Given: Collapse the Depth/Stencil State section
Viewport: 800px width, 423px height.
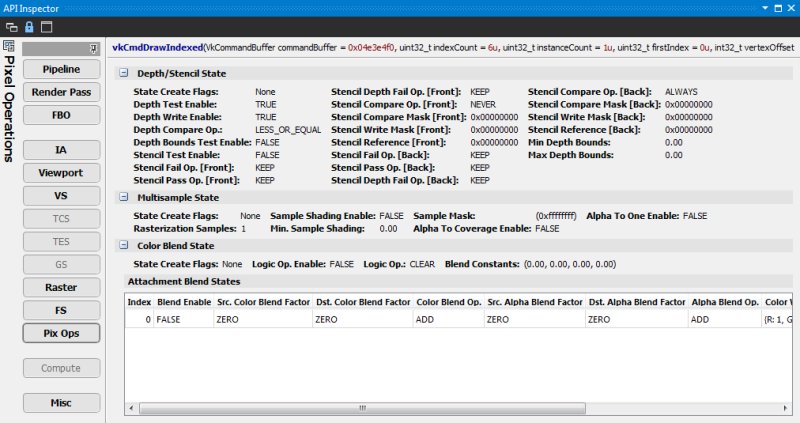Looking at the screenshot, I should pyautogui.click(x=123, y=73).
